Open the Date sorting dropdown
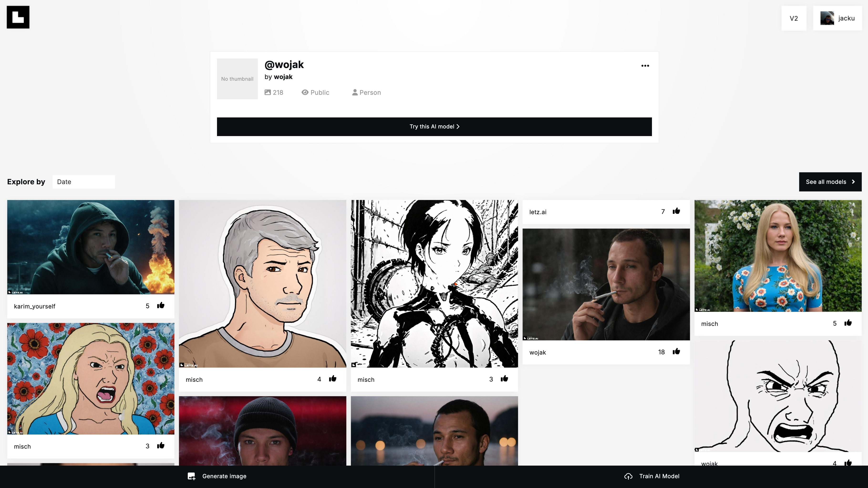Image resolution: width=868 pixels, height=488 pixels. [83, 181]
